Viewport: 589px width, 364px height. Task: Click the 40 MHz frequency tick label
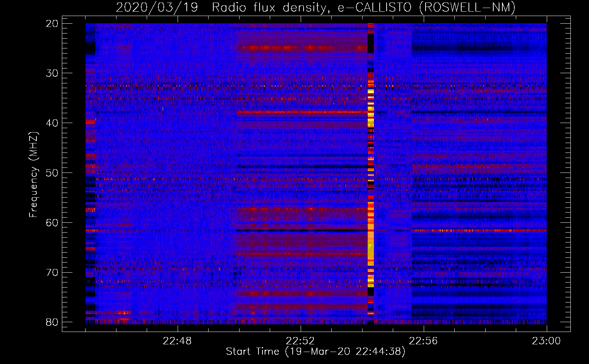coord(52,123)
